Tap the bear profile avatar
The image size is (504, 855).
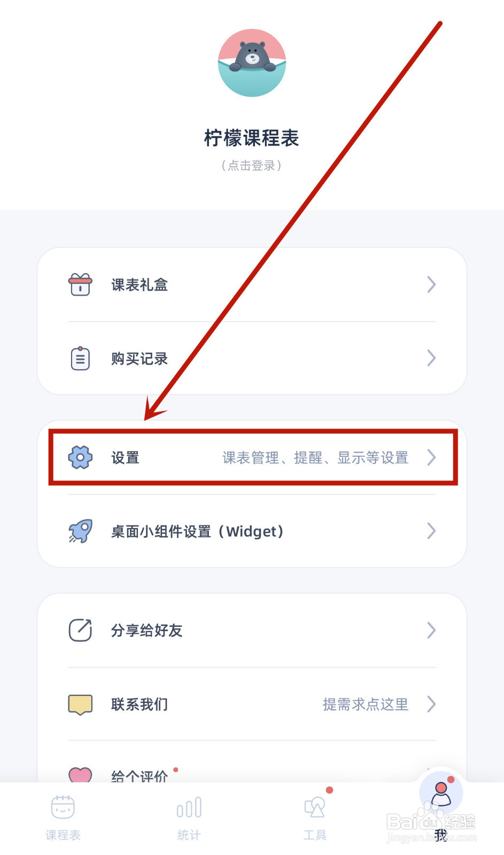pyautogui.click(x=252, y=63)
